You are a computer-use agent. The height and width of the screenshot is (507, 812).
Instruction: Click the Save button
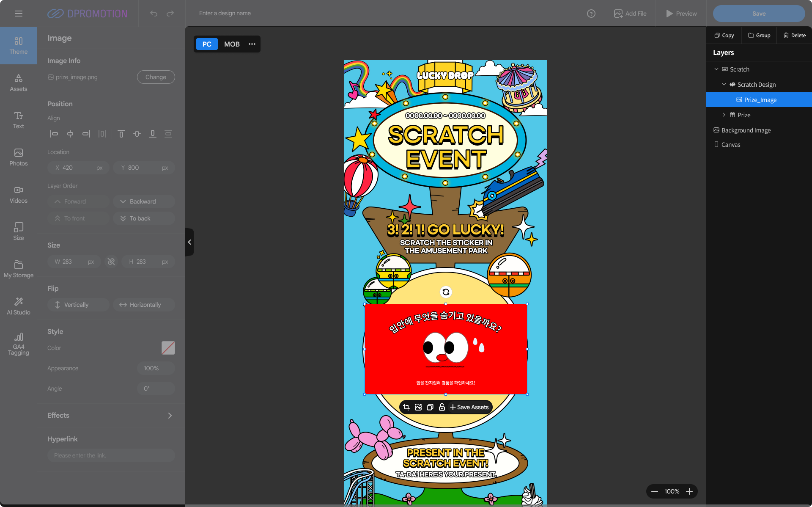[x=759, y=14]
